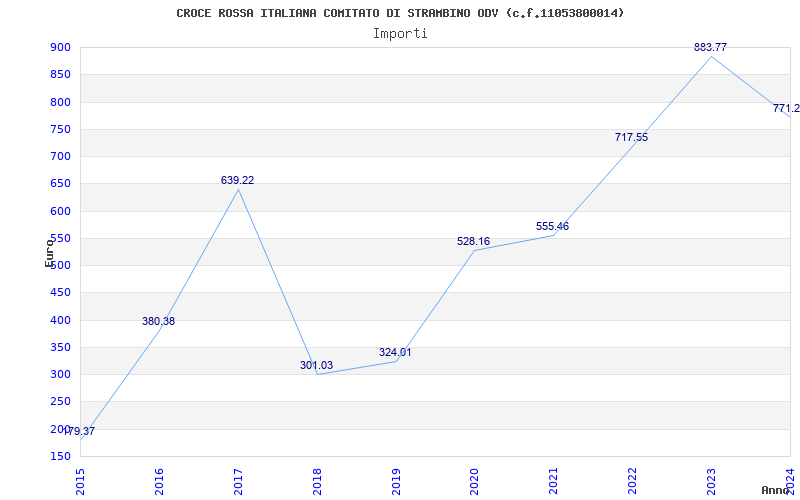Click the 2019 x-axis label
The width and height of the screenshot is (800, 500).
396,482
